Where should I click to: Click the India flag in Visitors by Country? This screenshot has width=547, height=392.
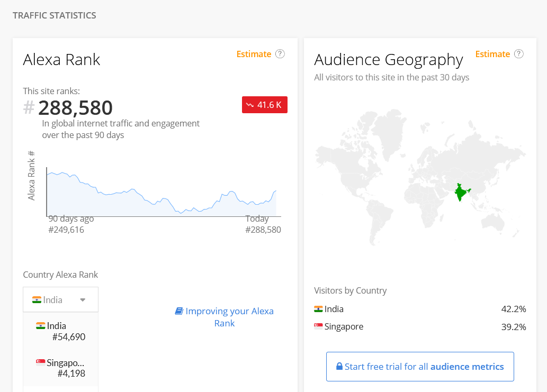[x=318, y=309]
